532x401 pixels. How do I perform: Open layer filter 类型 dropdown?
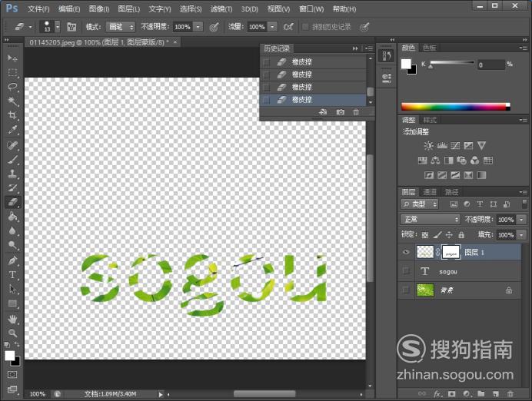click(419, 204)
